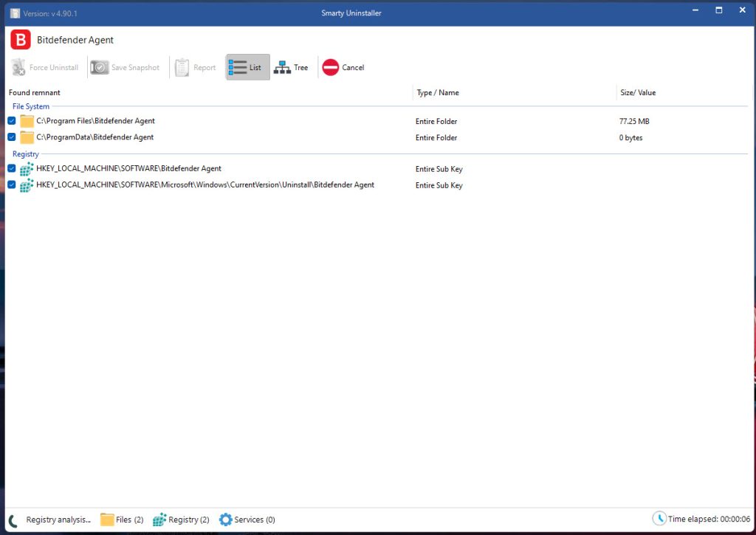
Task: Click Entire Sub Key for Uninstall key row
Action: pyautogui.click(x=439, y=185)
